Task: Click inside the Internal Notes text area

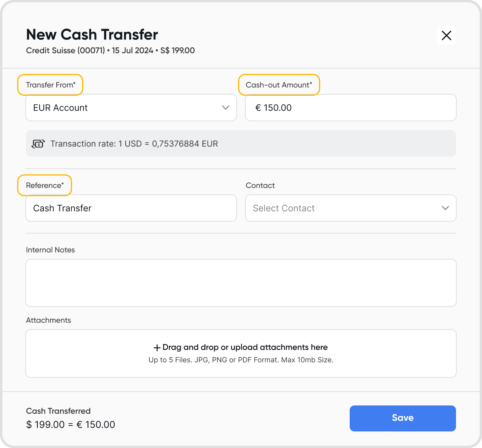Action: click(241, 283)
